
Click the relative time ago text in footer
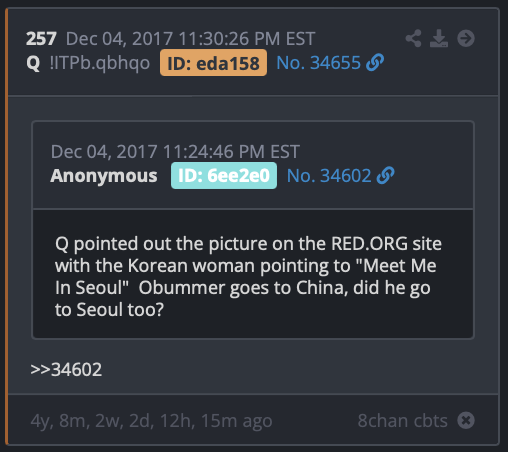pos(151,421)
